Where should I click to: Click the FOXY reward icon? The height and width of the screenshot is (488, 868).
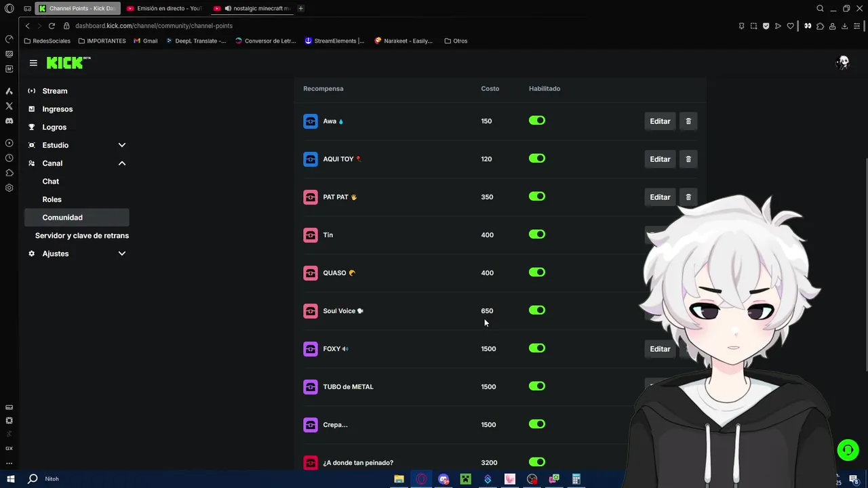click(311, 349)
